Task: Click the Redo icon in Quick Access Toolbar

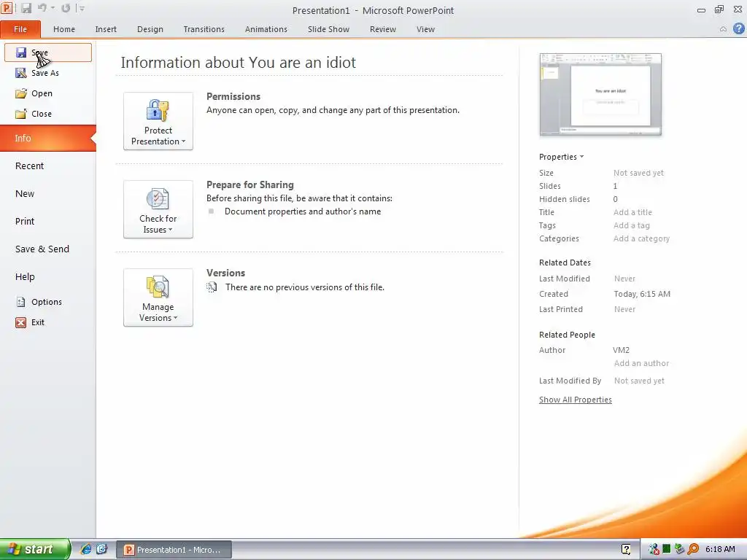Action: [x=66, y=8]
